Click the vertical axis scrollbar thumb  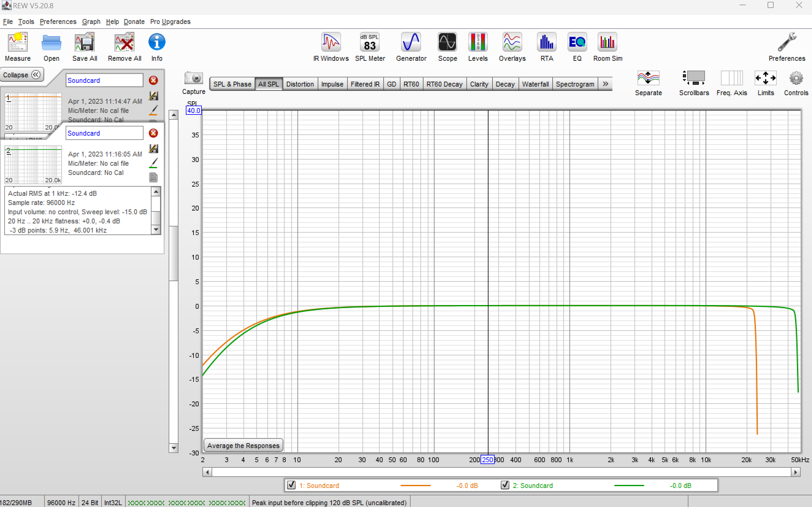coord(174,253)
